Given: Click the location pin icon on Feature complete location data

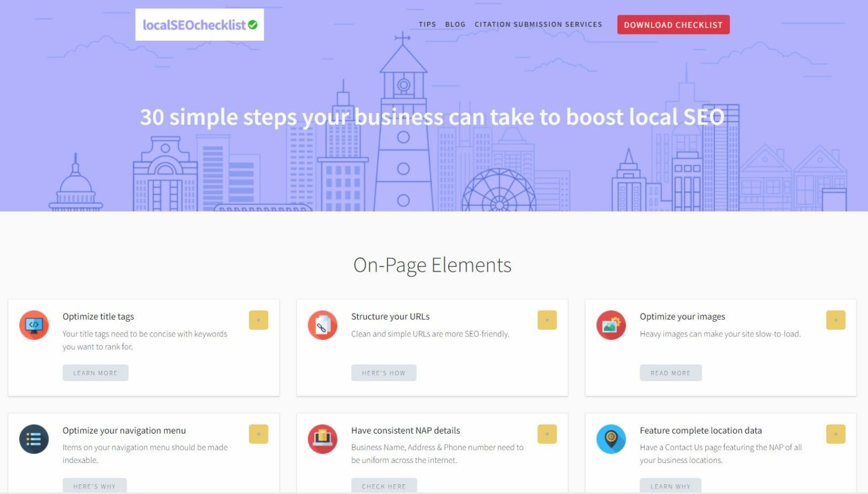Looking at the screenshot, I should pos(611,439).
